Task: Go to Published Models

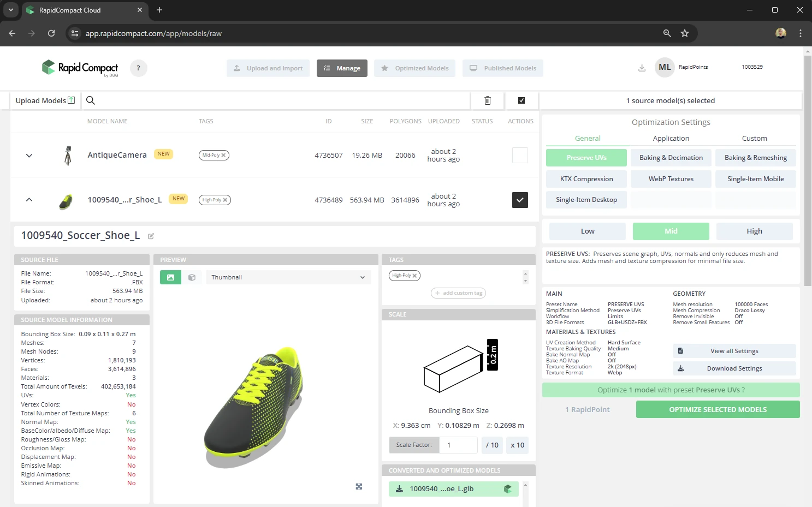Action: coord(503,68)
